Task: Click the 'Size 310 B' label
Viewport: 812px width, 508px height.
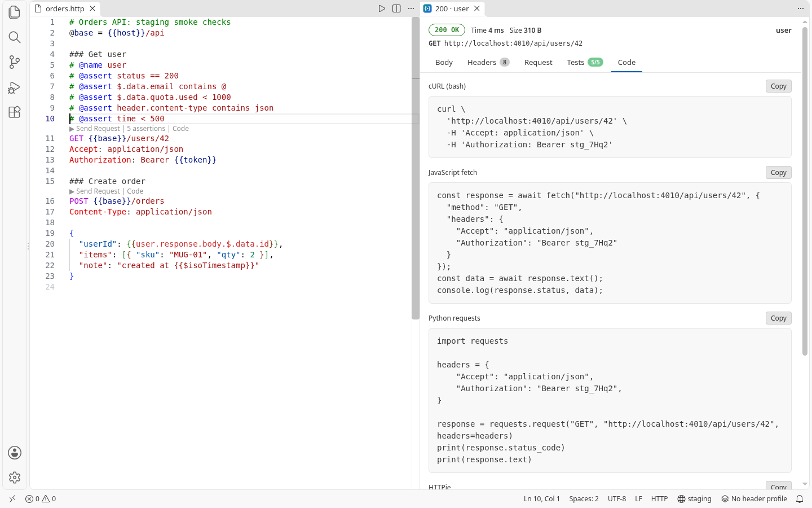Action: (526, 30)
